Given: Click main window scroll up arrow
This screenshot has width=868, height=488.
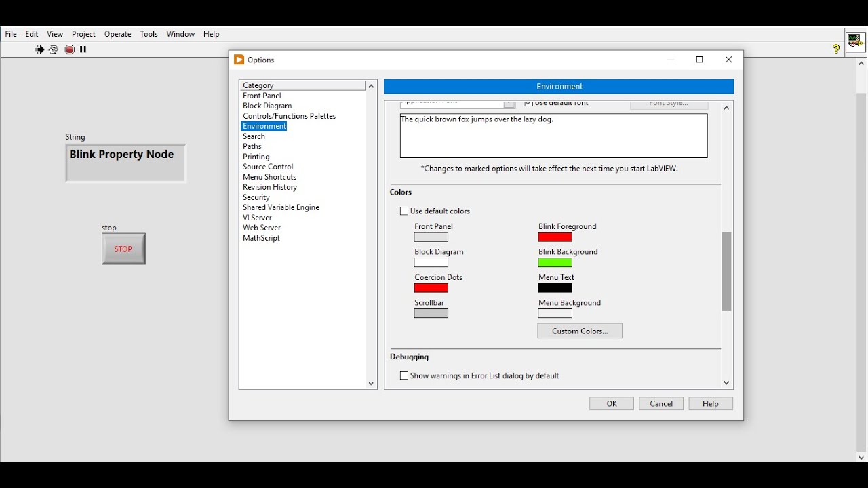Looking at the screenshot, I should 861,64.
